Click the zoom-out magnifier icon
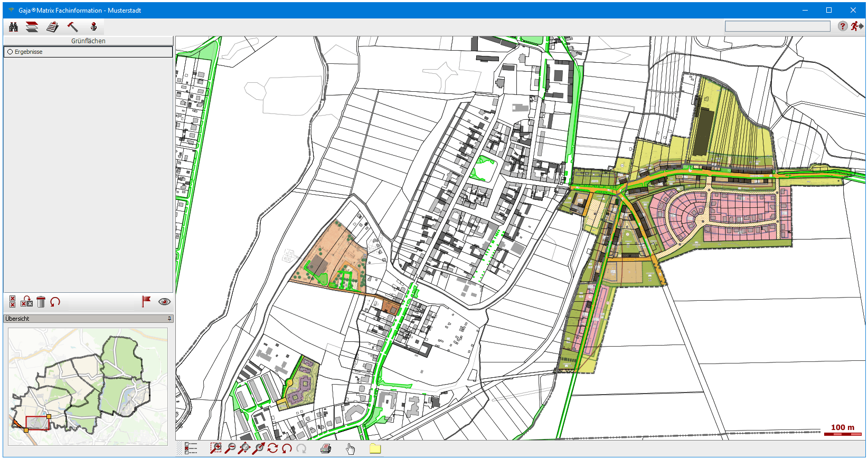Viewport: 868px width, 459px height. (x=230, y=448)
